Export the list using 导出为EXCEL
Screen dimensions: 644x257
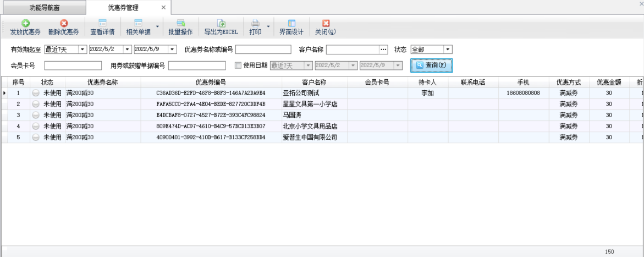click(221, 23)
